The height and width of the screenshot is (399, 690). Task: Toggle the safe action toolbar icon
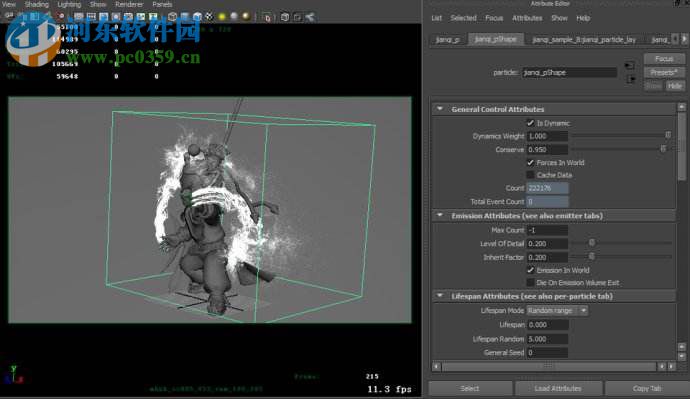point(140,17)
